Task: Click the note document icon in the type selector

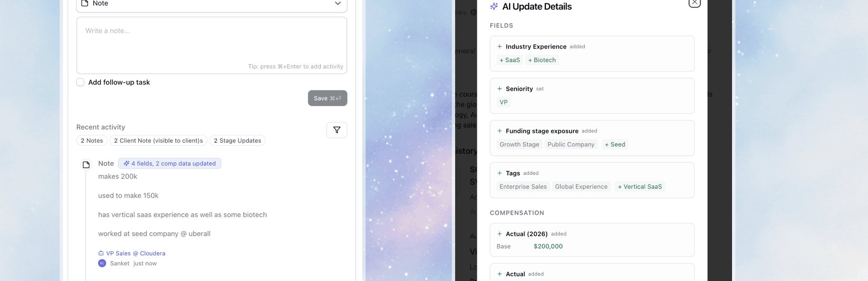Action: [85, 3]
